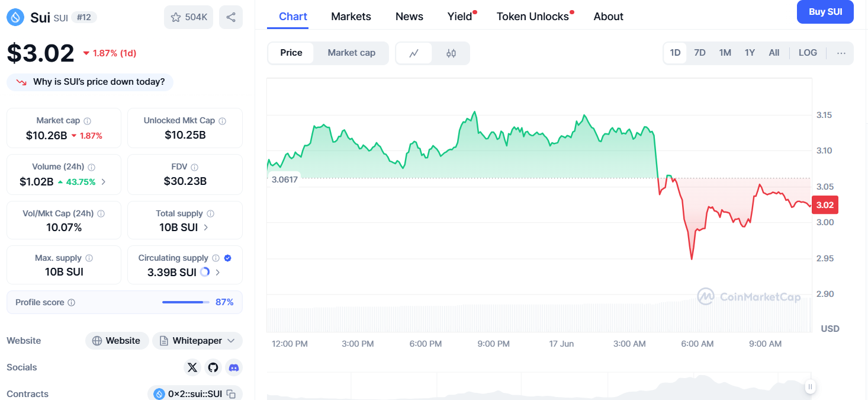Click the 3.0617 open price label
This screenshot has height=400, width=868.
point(284,179)
